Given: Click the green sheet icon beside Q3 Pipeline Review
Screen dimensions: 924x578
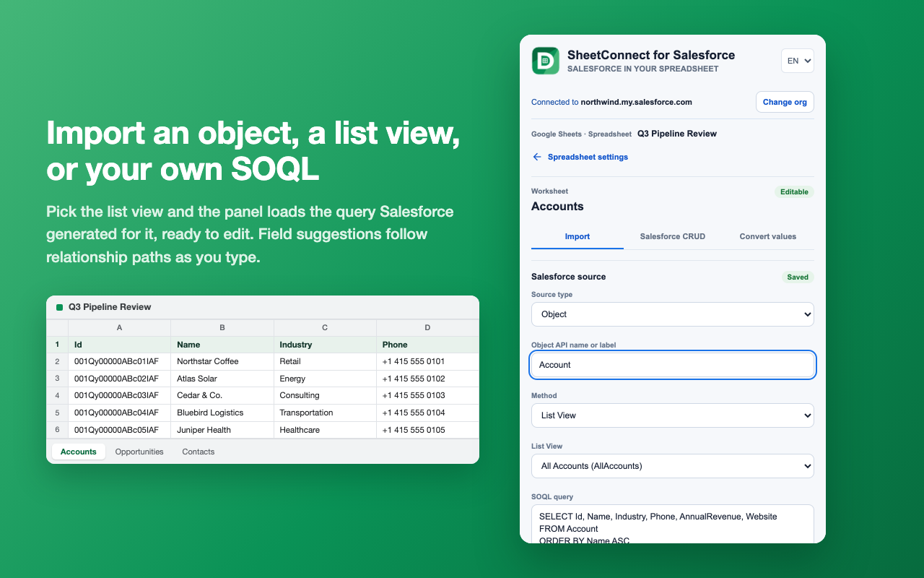Looking at the screenshot, I should [x=59, y=307].
